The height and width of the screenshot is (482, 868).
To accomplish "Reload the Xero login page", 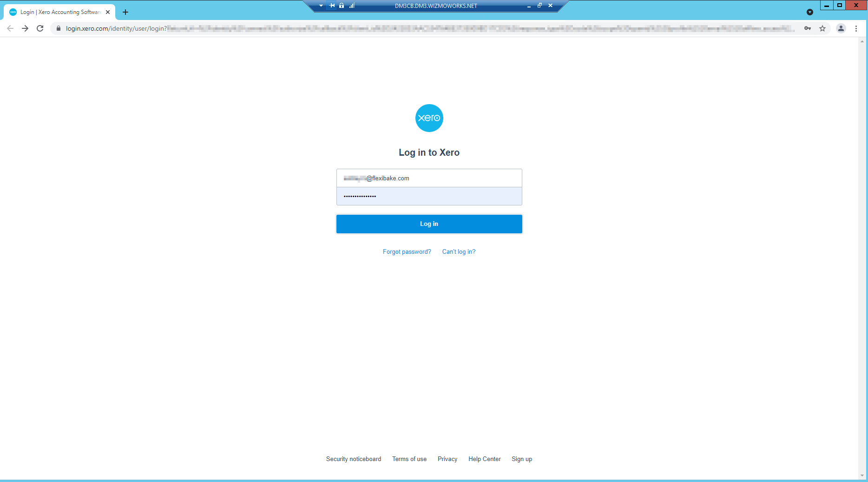I will click(40, 28).
